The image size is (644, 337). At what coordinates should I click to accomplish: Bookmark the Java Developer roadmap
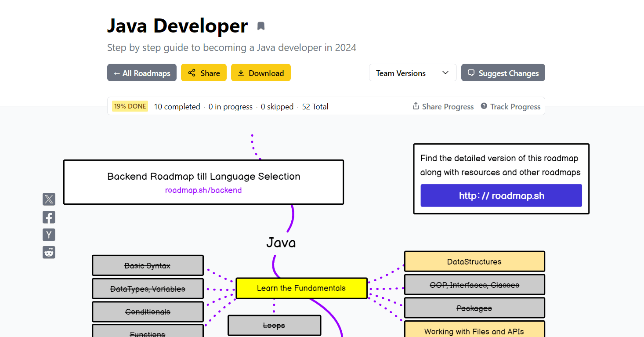pyautogui.click(x=261, y=26)
